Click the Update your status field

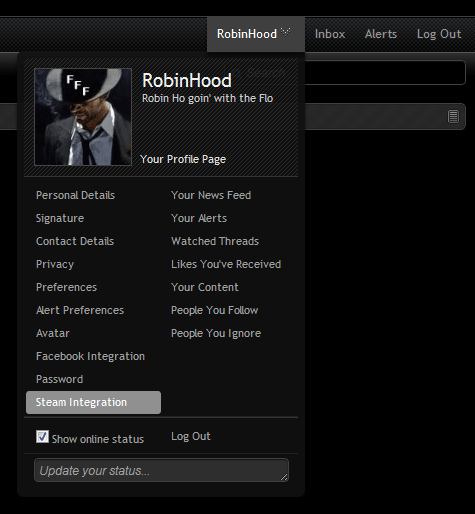[x=161, y=470]
